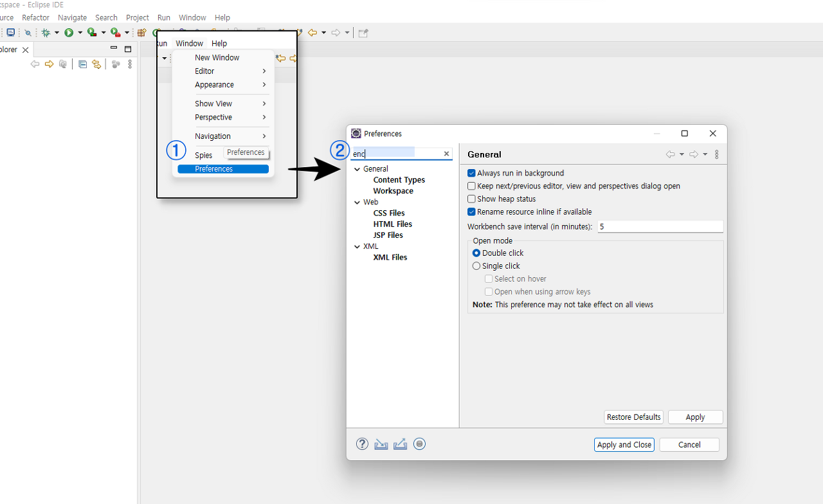
Task: Select HTML Files tree item
Action: coord(392,224)
